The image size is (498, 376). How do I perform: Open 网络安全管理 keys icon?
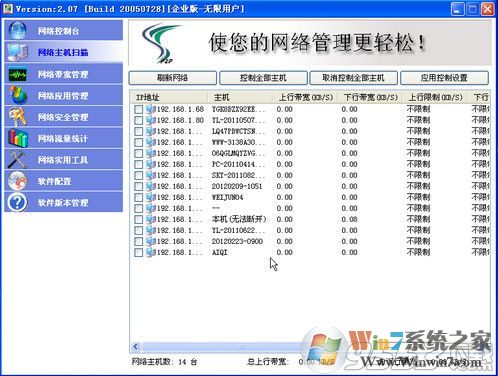(17, 117)
